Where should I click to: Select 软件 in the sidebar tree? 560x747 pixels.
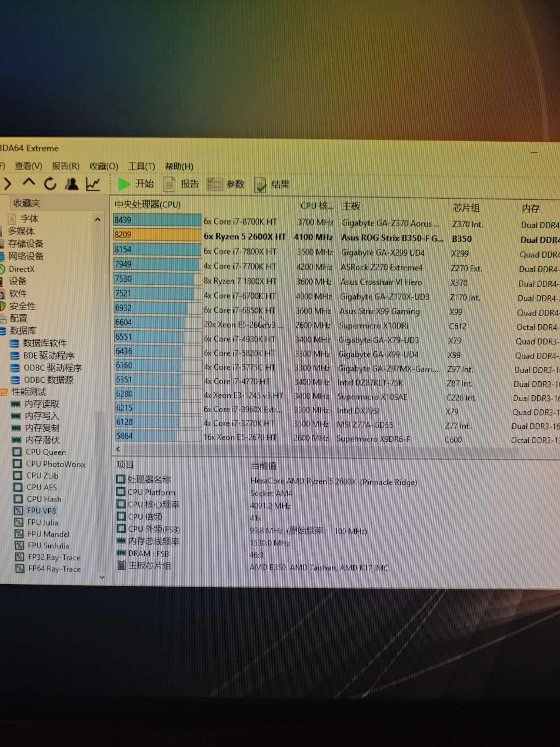coord(18,293)
